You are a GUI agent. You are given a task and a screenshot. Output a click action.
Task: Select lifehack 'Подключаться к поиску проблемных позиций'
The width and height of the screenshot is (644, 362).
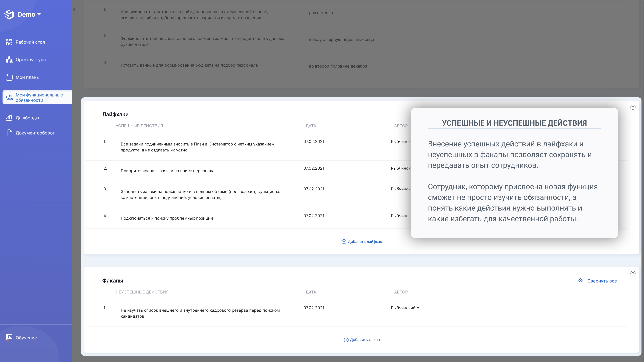click(167, 218)
